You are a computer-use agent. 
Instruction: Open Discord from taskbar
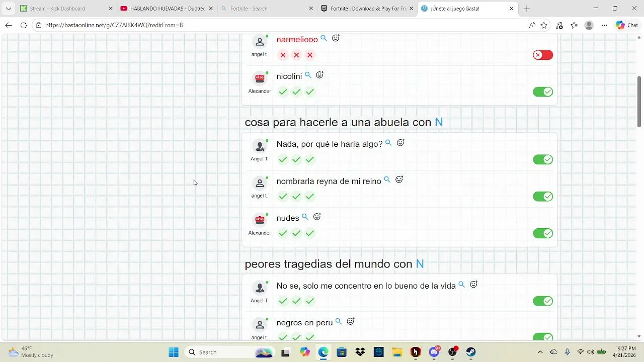[434, 352]
